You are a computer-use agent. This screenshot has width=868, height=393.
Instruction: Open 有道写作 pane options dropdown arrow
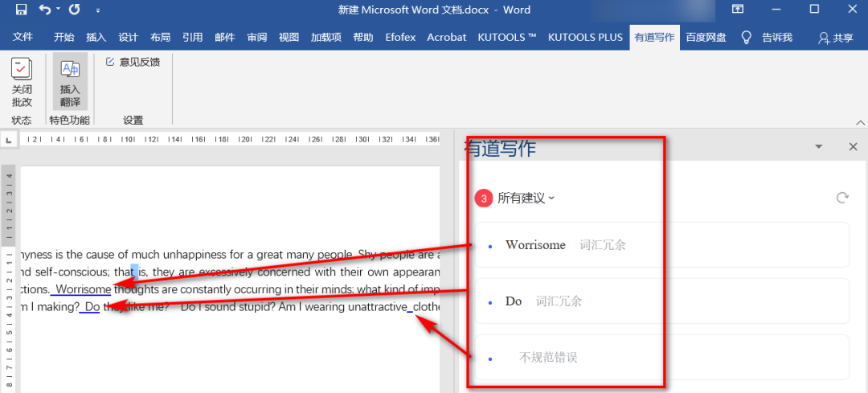coord(819,147)
